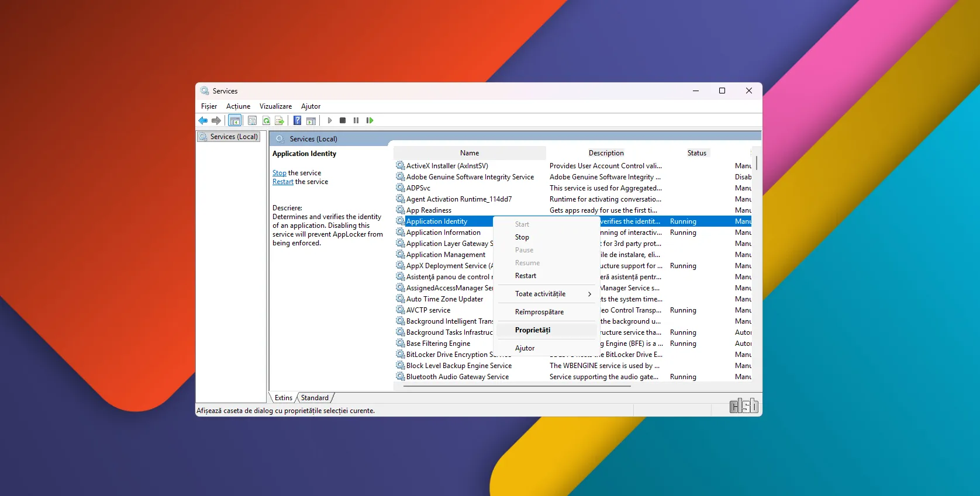The height and width of the screenshot is (496, 980).
Task: Click the Services (Local) header in details pane
Action: 313,139
